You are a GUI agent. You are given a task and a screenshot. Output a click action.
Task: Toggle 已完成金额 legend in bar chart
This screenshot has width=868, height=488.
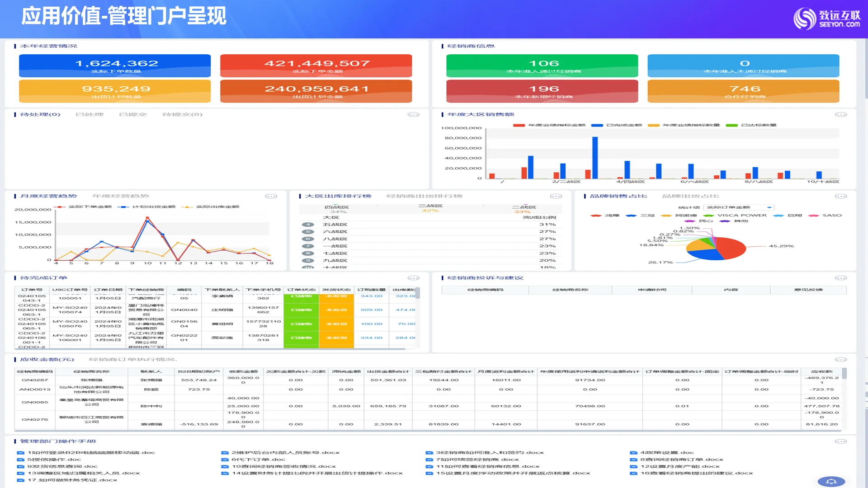pos(616,125)
